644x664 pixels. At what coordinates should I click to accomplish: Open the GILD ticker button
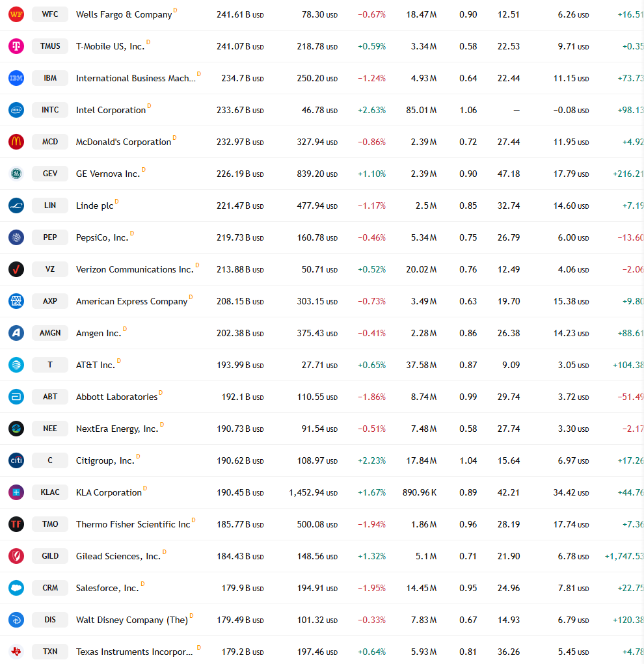[x=50, y=556]
